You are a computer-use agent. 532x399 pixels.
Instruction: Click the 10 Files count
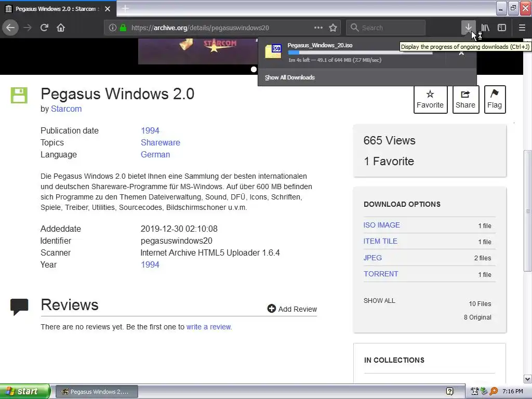click(x=480, y=303)
